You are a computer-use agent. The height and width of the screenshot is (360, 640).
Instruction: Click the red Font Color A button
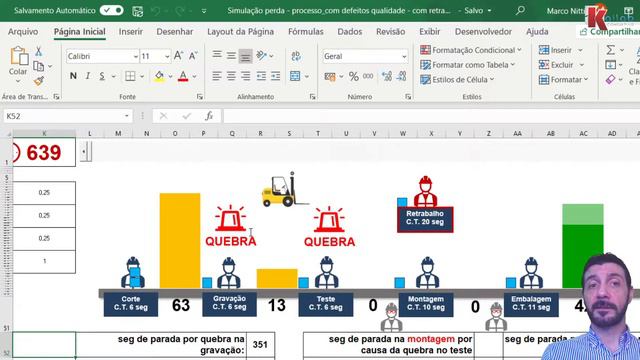(x=183, y=76)
